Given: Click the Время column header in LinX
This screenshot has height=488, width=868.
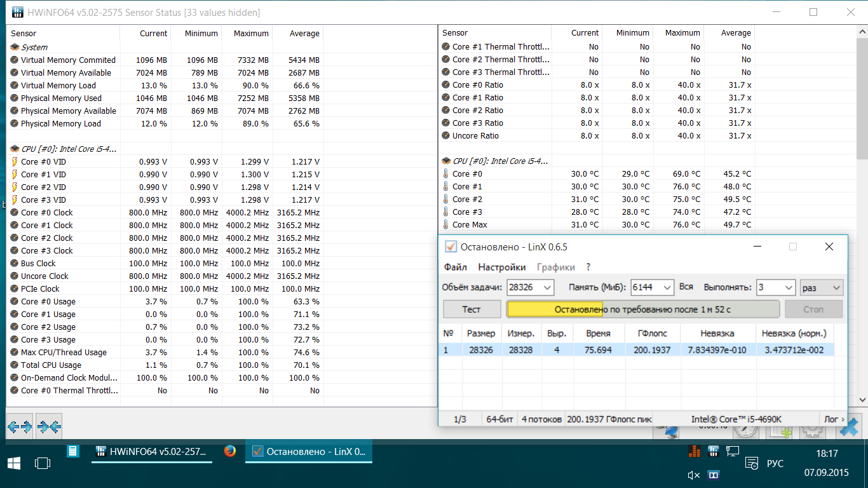Looking at the screenshot, I should (x=598, y=333).
